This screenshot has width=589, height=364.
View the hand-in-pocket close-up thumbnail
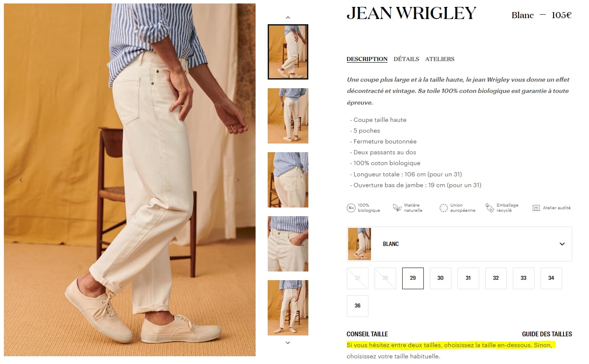pos(288,244)
